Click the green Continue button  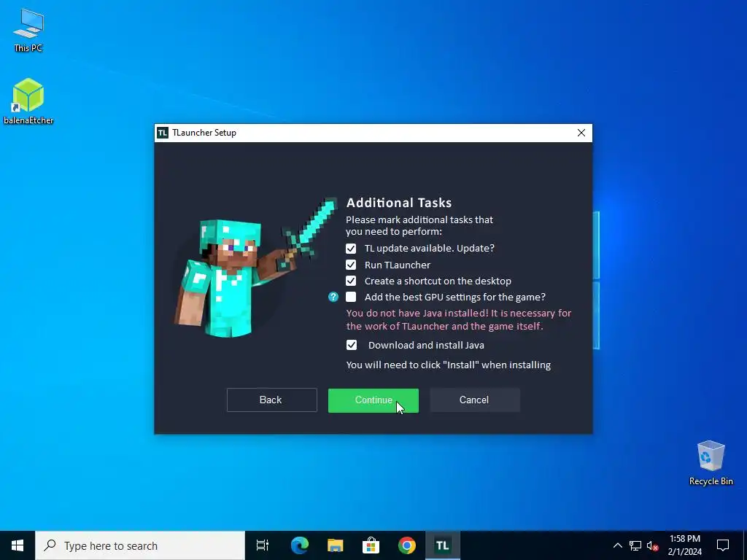click(x=373, y=400)
